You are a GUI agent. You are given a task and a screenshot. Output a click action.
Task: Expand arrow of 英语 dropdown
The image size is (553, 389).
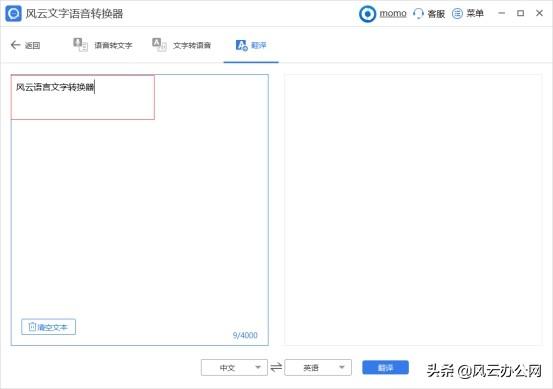(x=341, y=367)
